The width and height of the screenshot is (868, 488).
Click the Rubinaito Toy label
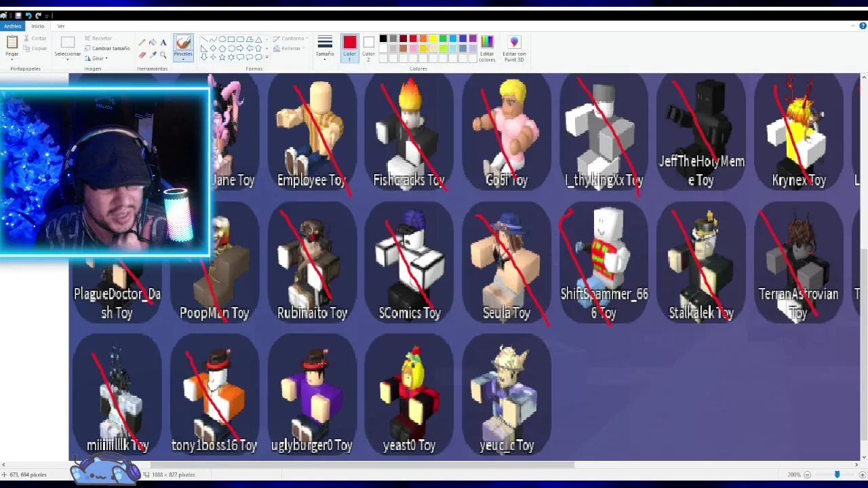312,313
